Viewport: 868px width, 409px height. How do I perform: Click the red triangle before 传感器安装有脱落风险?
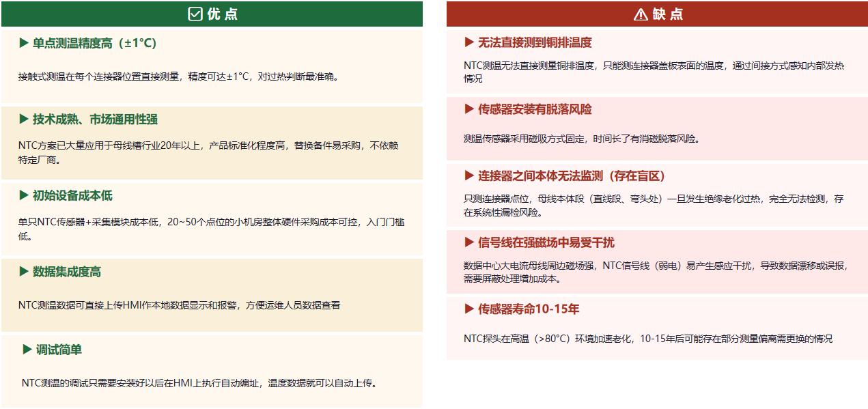(469, 109)
